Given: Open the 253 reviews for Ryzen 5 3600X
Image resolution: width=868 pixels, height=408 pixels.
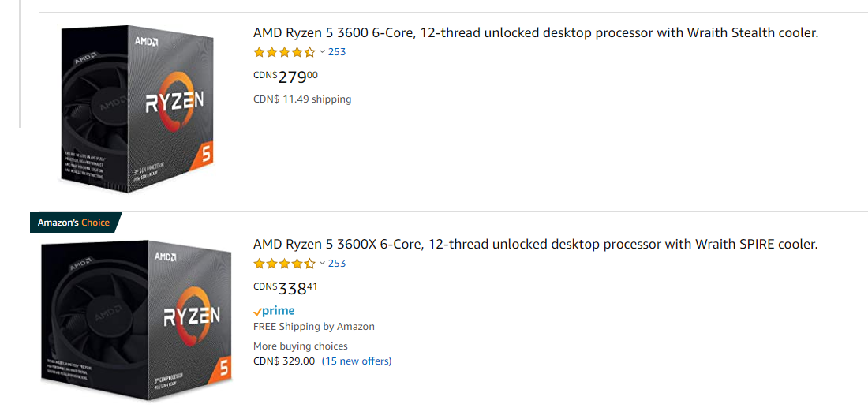Looking at the screenshot, I should pyautogui.click(x=337, y=264).
